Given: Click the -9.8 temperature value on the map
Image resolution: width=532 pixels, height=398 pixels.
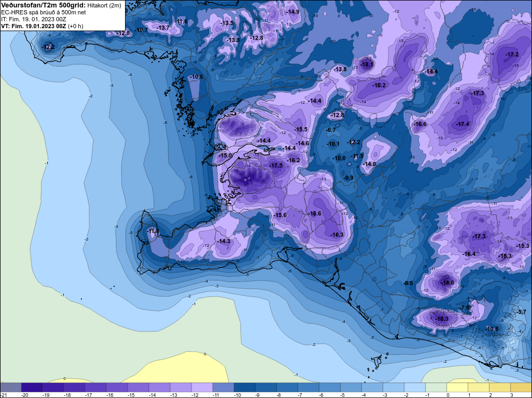Looking at the screenshot, I should pos(408,283).
